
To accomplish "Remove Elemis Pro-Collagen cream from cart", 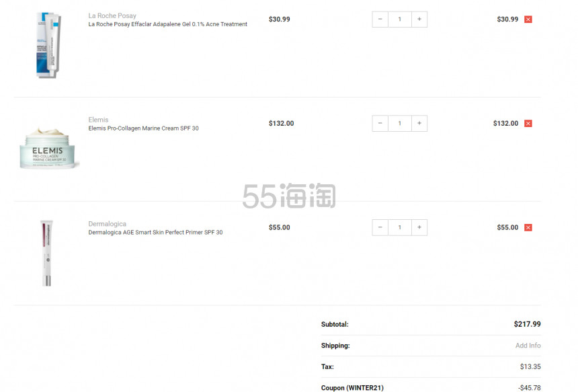I will click(528, 123).
